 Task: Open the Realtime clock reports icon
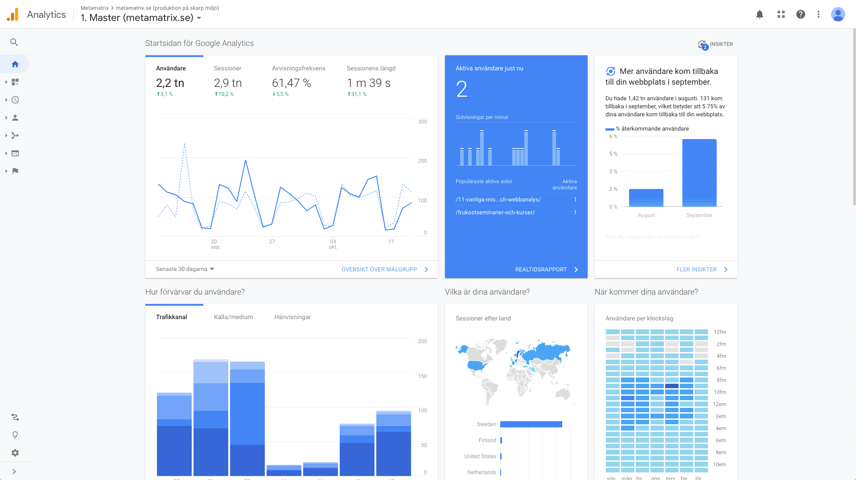tap(15, 100)
